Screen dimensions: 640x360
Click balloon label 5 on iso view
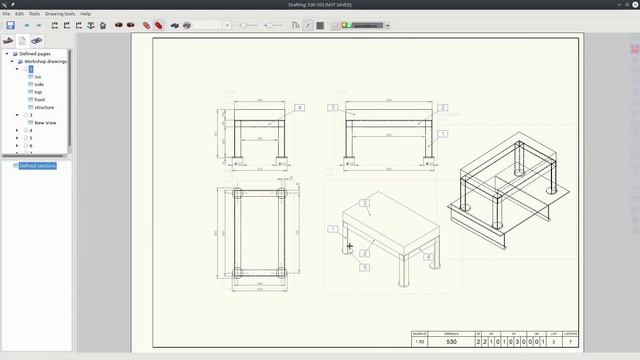[365, 267]
